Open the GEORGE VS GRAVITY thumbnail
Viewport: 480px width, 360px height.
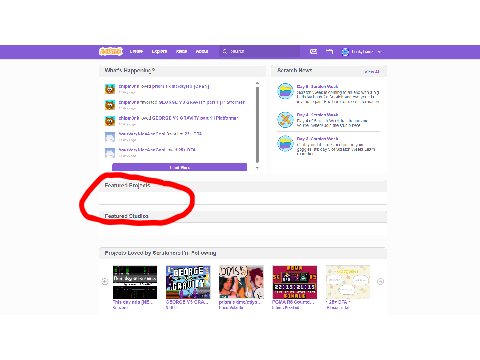click(x=188, y=282)
